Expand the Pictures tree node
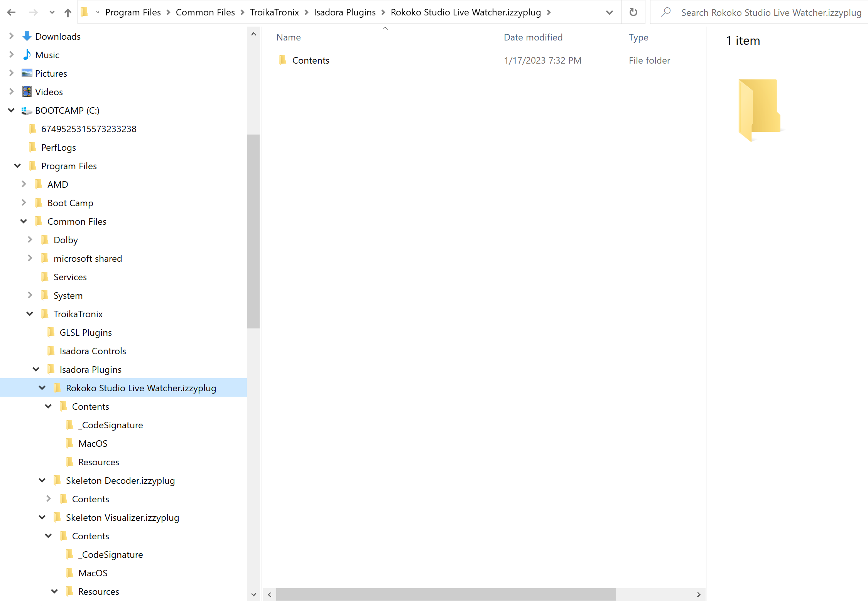The width and height of the screenshot is (868, 606). 12,73
